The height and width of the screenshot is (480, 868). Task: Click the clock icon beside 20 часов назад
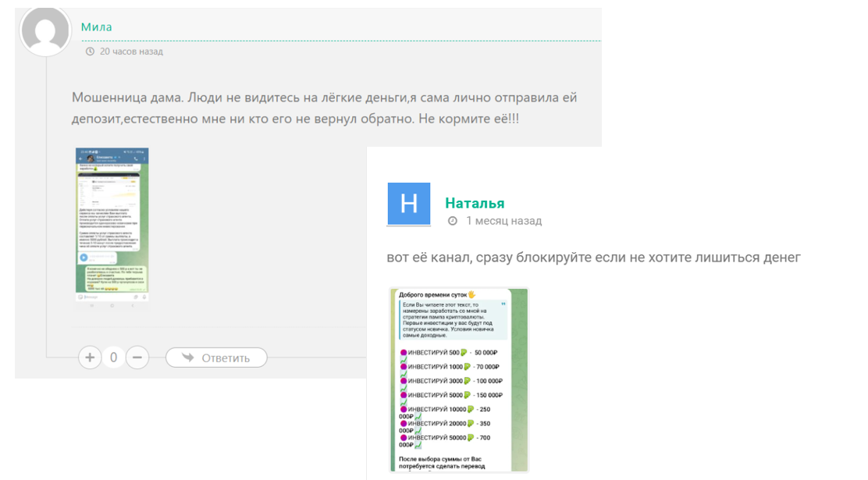click(x=90, y=52)
